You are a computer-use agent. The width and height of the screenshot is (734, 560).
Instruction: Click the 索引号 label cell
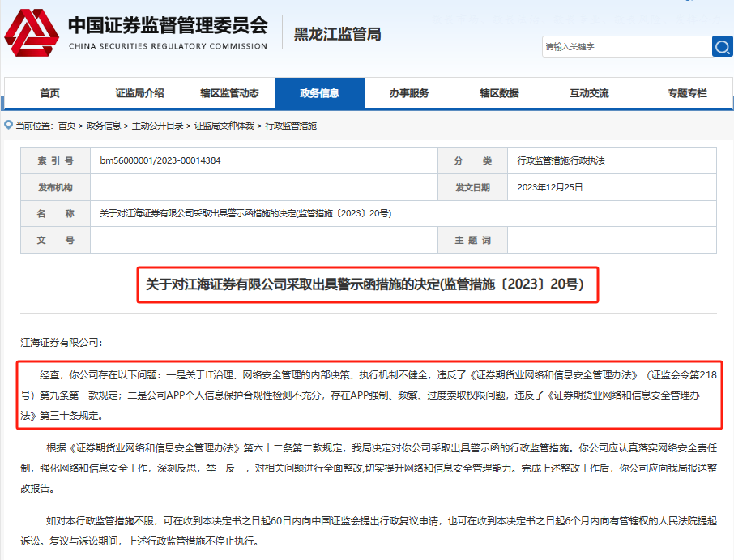(55, 161)
